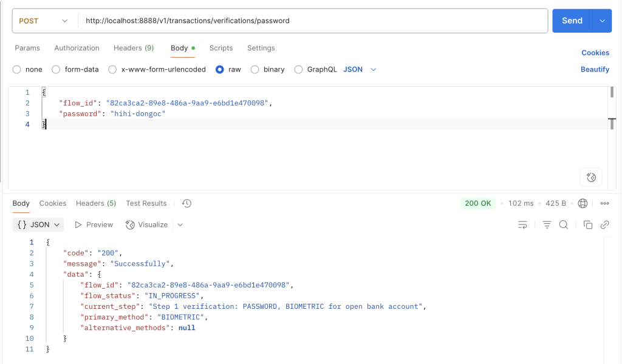The image size is (622, 364).
Task: Go to the Settings tab
Action: (261, 48)
